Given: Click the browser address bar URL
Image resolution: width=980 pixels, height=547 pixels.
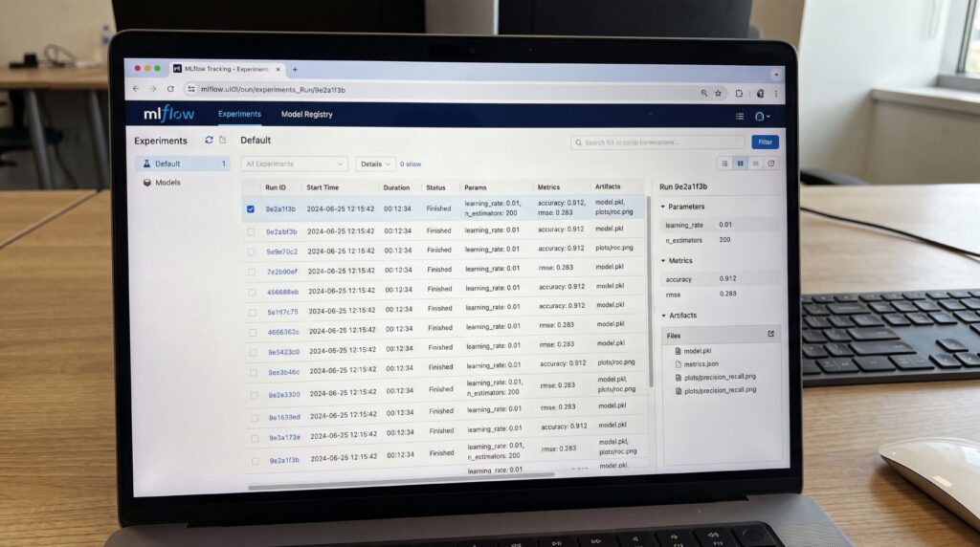Looking at the screenshot, I should [273, 90].
